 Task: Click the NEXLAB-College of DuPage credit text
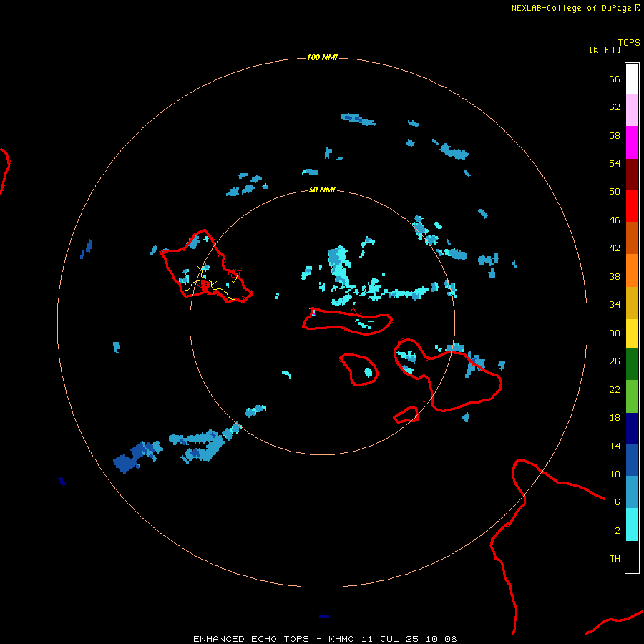571,8
